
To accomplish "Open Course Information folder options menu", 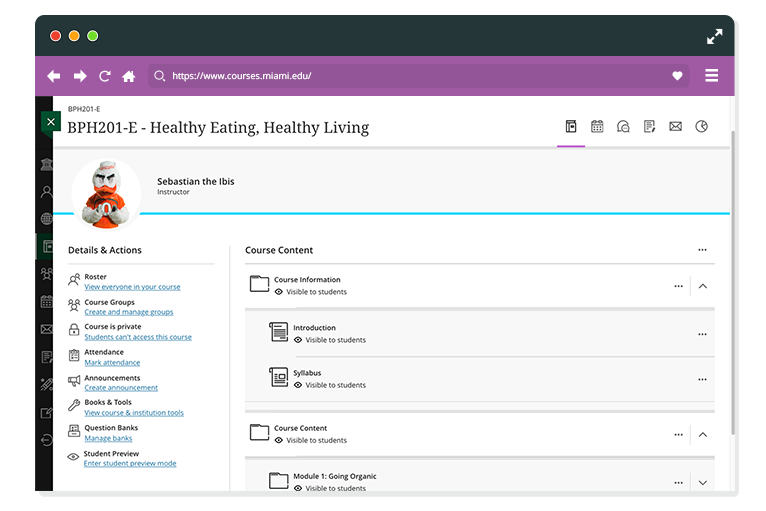I will click(x=678, y=286).
